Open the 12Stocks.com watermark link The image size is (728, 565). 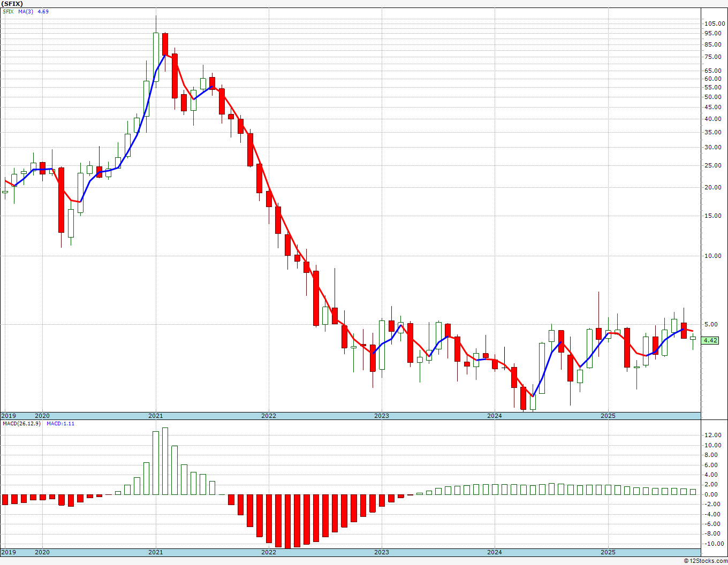[x=706, y=561]
